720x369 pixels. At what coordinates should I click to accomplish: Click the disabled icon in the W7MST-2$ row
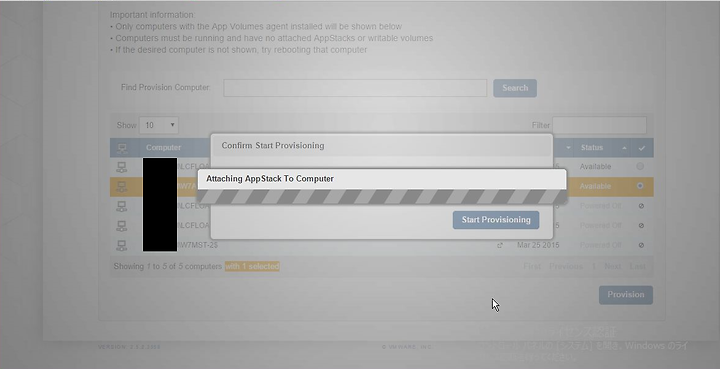pos(641,245)
